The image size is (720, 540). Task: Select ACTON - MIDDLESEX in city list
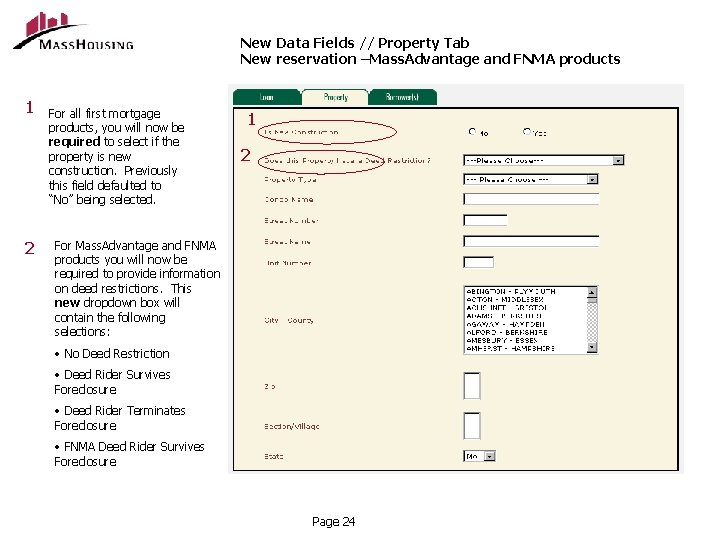click(526, 299)
